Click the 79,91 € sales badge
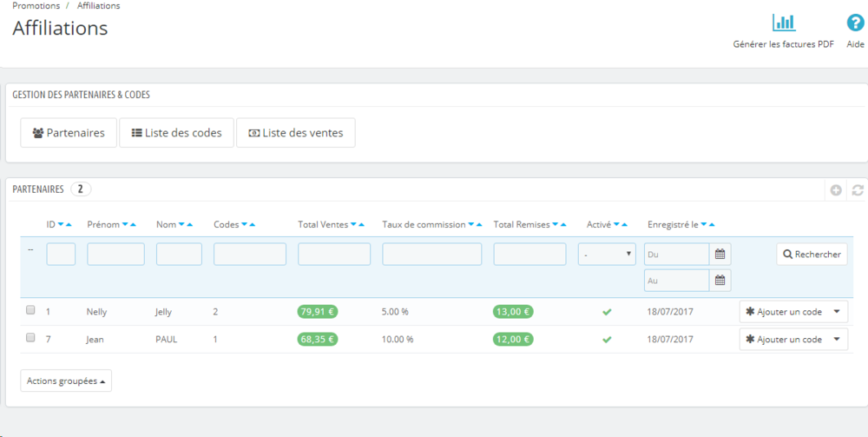This screenshot has width=868, height=437. [318, 312]
